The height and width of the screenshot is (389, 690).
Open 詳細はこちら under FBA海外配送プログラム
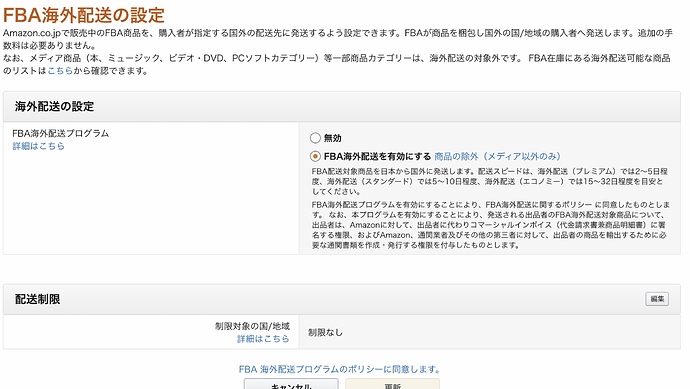[x=38, y=146]
